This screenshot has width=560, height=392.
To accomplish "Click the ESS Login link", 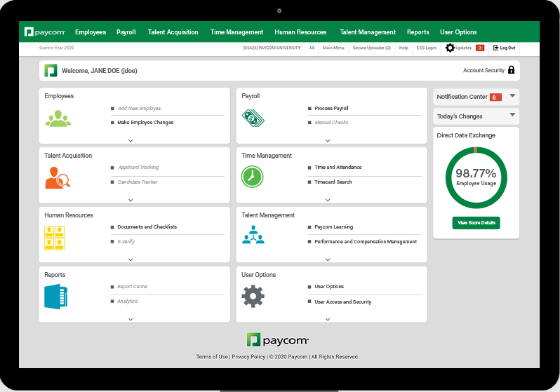I will 426,48.
